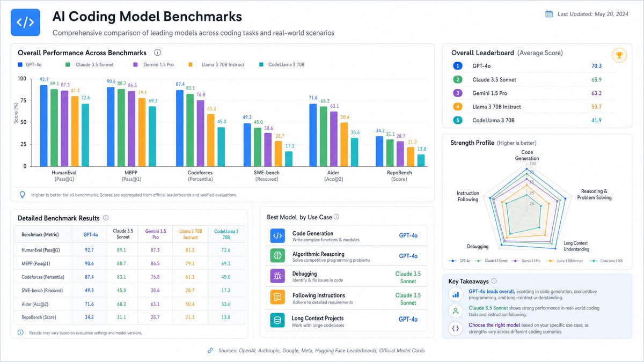Viewport: 644px width, 362px height.
Task: Click the Codeforces (Percentile) axis label in chart
Action: (x=200, y=176)
